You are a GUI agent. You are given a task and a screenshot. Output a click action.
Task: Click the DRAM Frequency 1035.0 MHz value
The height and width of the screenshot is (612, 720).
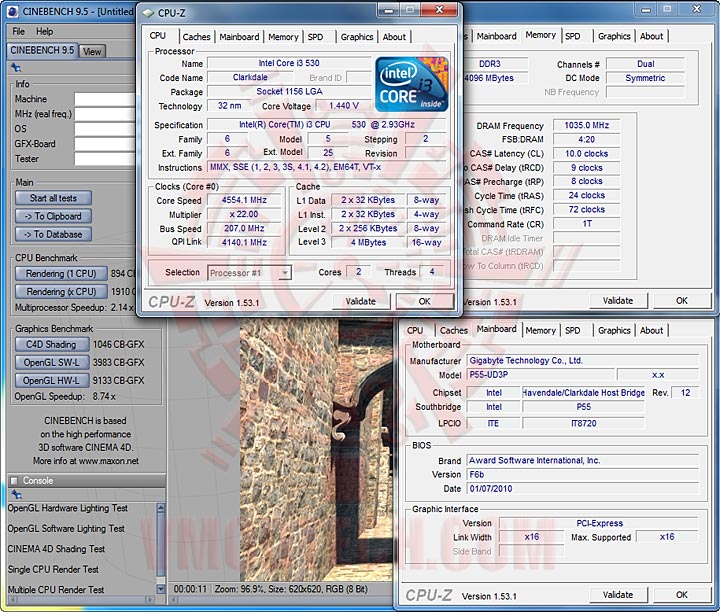tap(586, 125)
